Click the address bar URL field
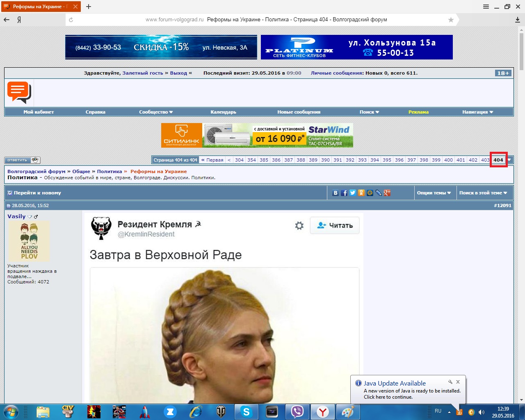The width and height of the screenshot is (525, 420). [x=260, y=20]
